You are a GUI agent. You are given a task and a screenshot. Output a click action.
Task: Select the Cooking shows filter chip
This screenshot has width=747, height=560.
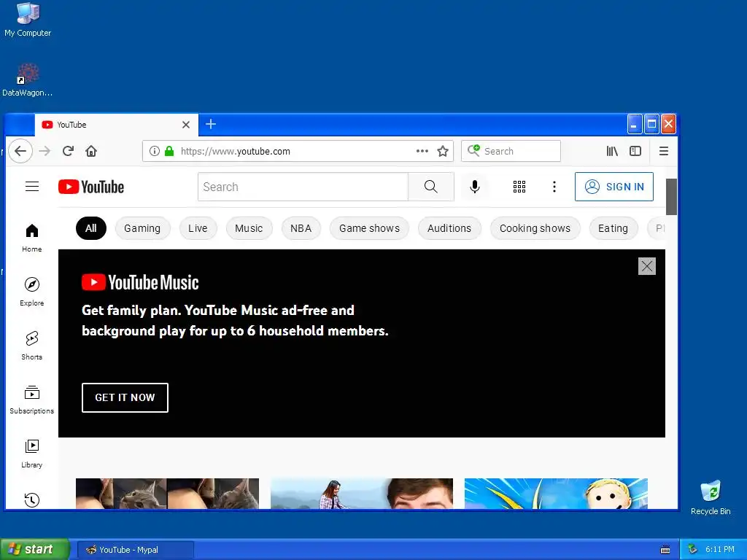535,228
